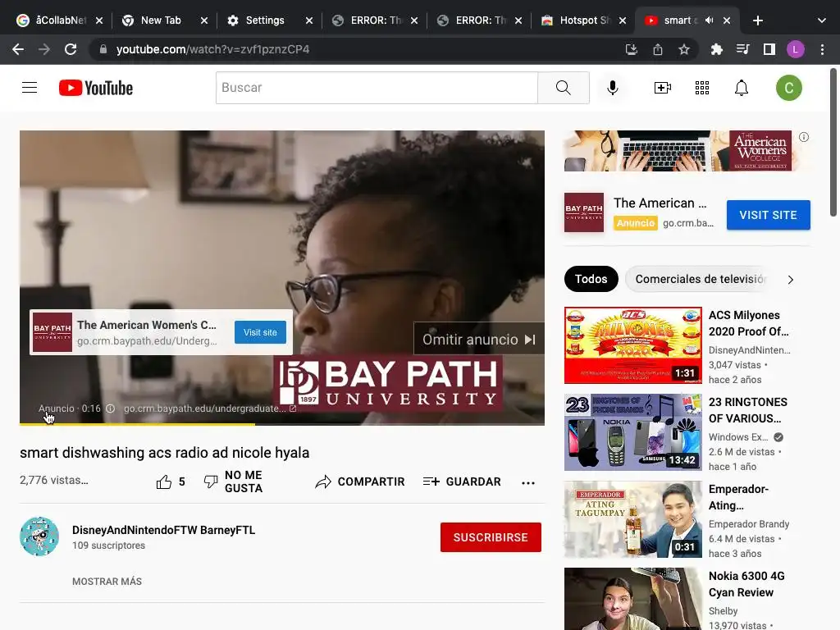Screen dimensions: 840x630
Task: Click the address bar URL
Action: coord(212,49)
